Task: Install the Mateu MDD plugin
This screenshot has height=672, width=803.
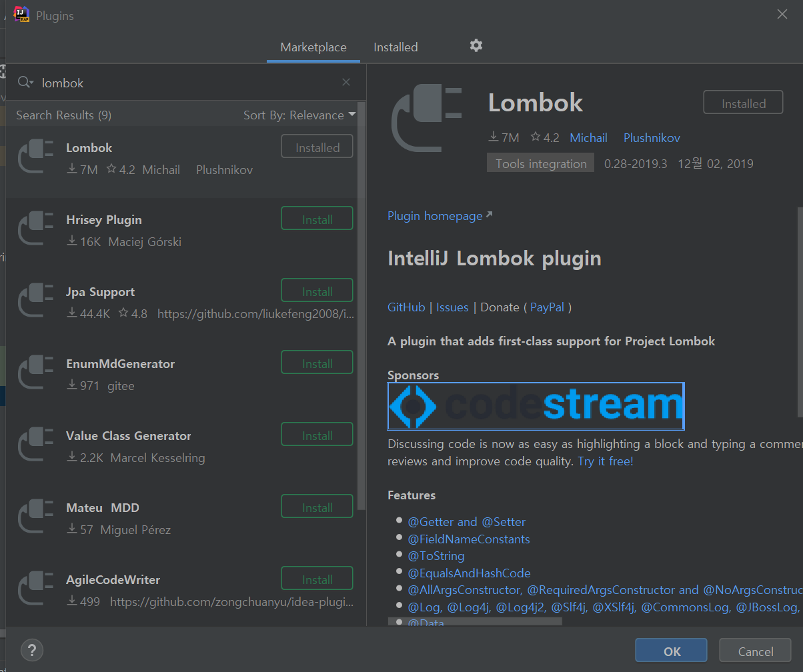Action: [x=317, y=507]
